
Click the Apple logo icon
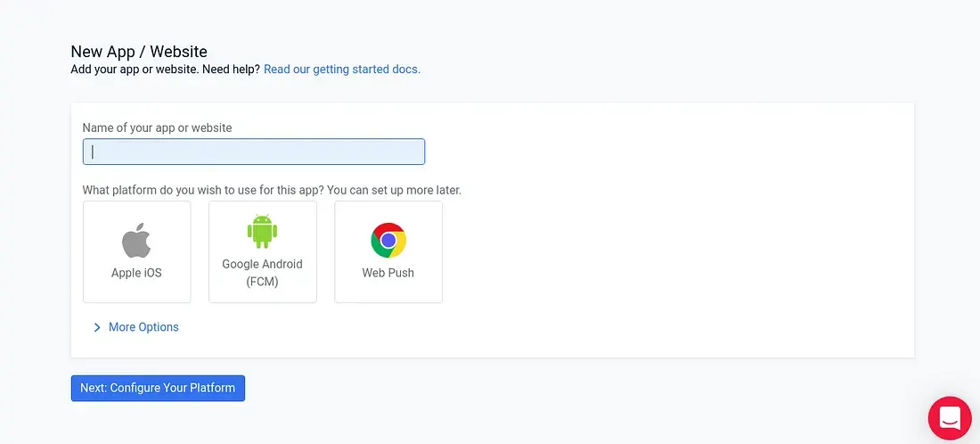click(136, 241)
